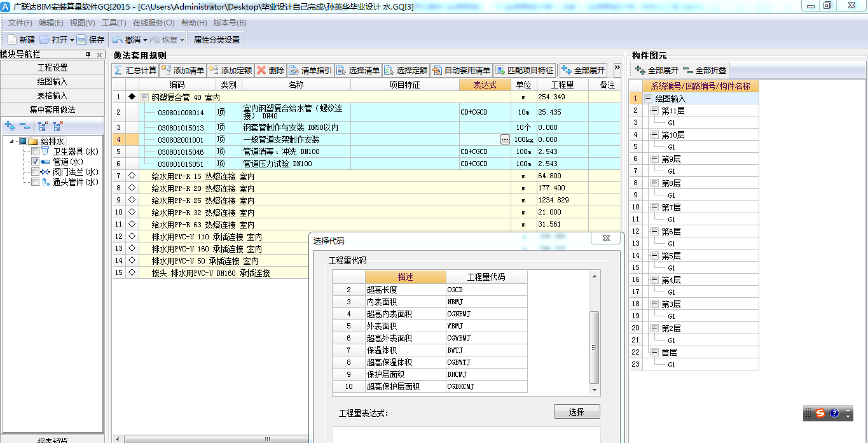Open the 撤消 history dropdown arrow

click(145, 40)
